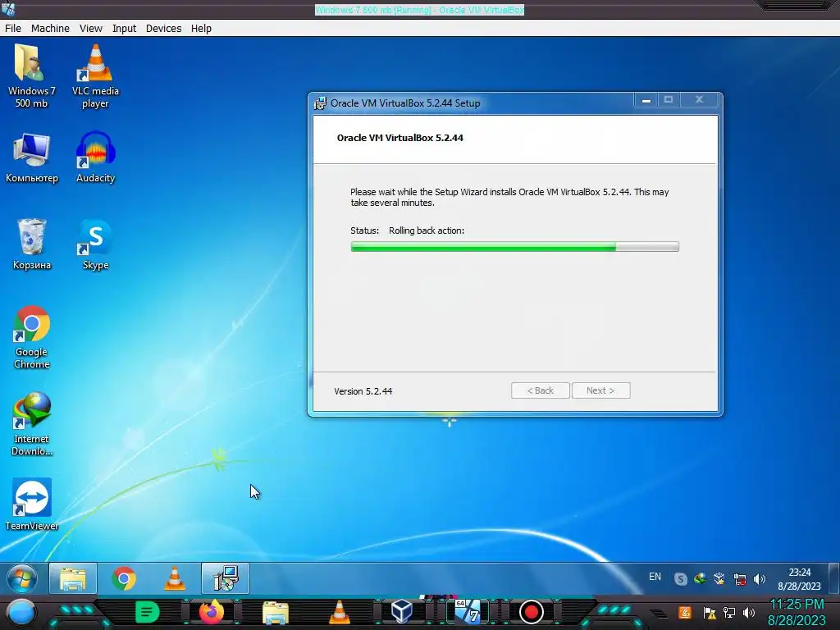Viewport: 840px width, 630px height.
Task: Switch to the installer taskbar button
Action: pyautogui.click(x=226, y=578)
